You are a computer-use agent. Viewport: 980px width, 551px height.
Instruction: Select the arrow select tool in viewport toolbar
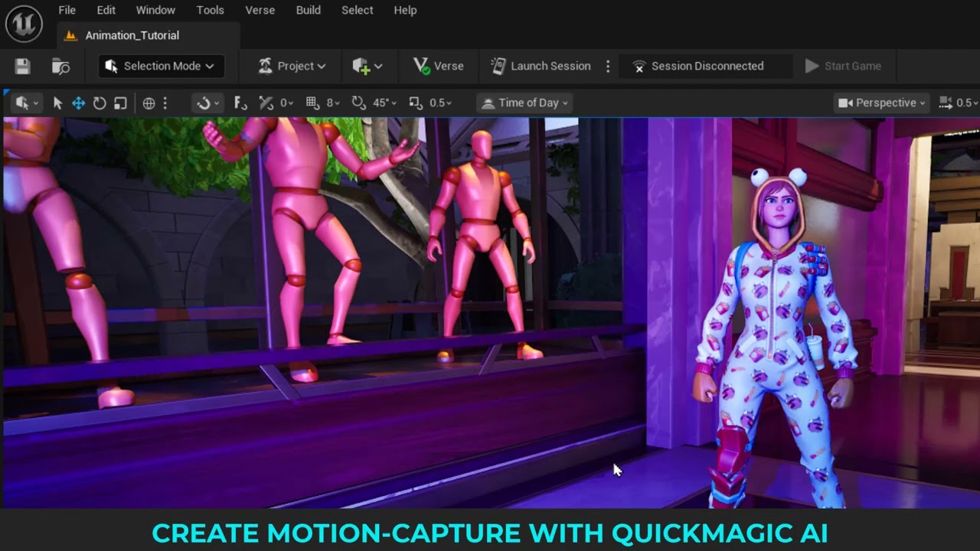57,103
